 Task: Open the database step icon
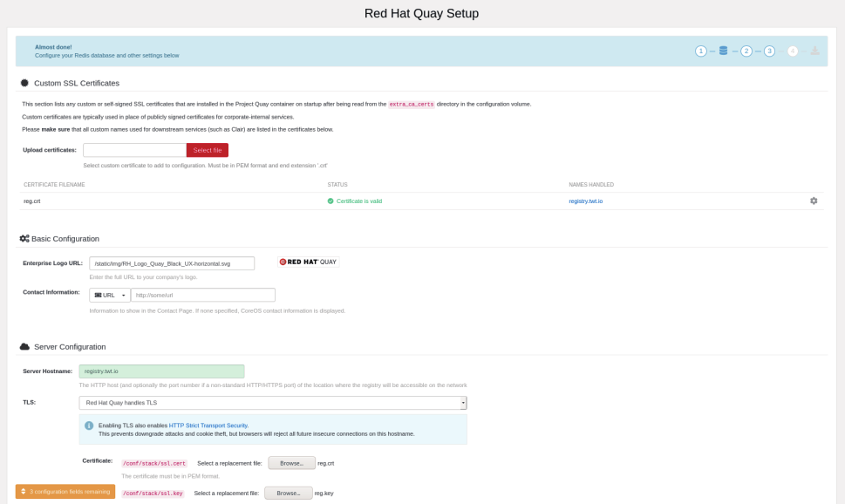pyautogui.click(x=723, y=51)
